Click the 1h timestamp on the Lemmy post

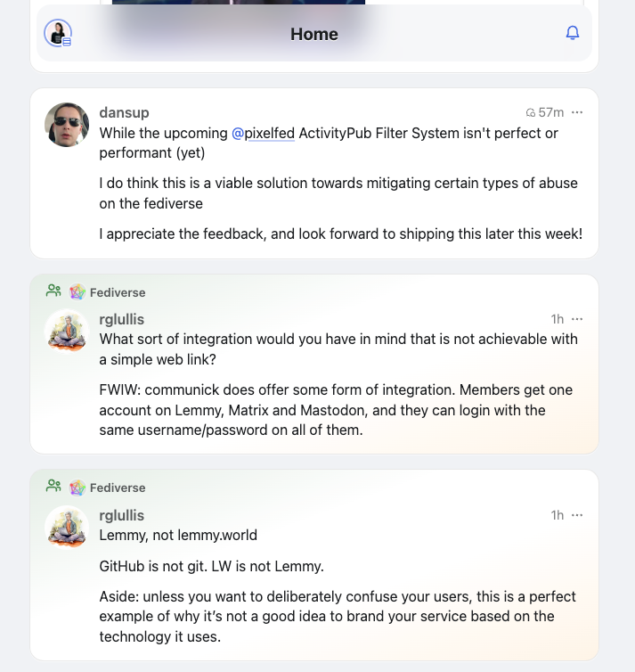tap(558, 515)
